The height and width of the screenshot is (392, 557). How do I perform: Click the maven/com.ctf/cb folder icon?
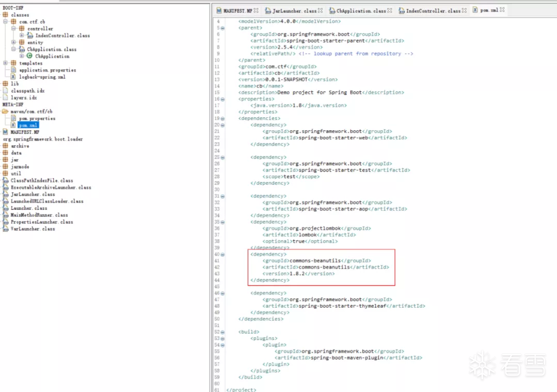pyautogui.click(x=5, y=112)
